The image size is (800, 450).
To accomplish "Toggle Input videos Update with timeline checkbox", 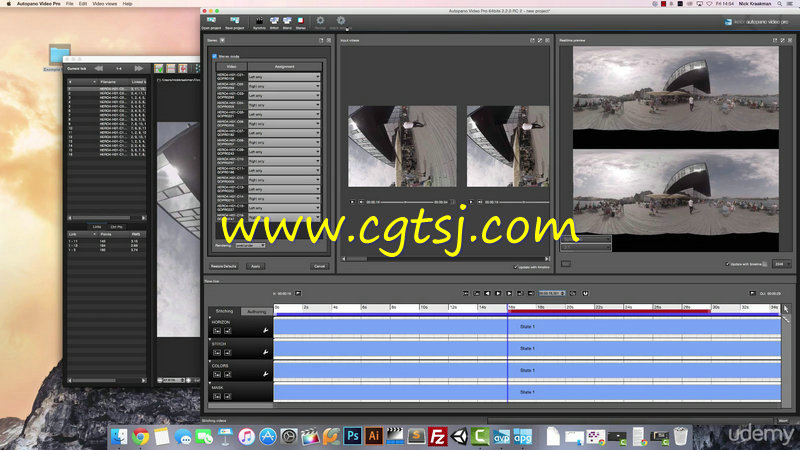I will tap(515, 267).
